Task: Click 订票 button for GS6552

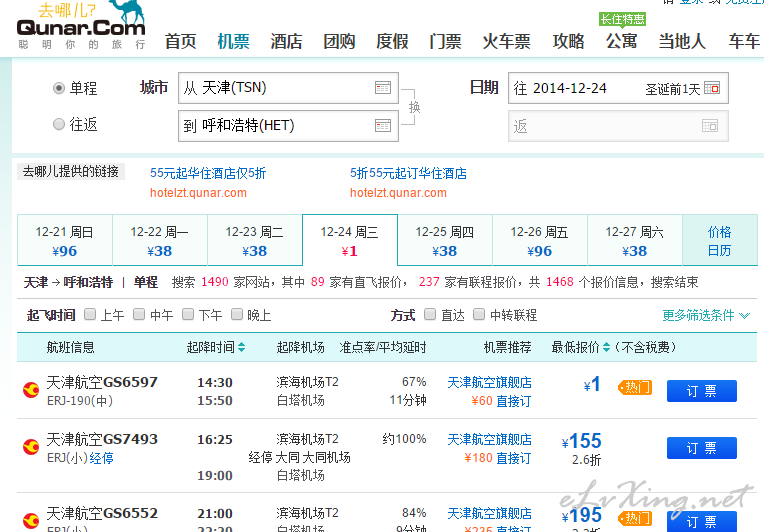Action: coord(702,521)
